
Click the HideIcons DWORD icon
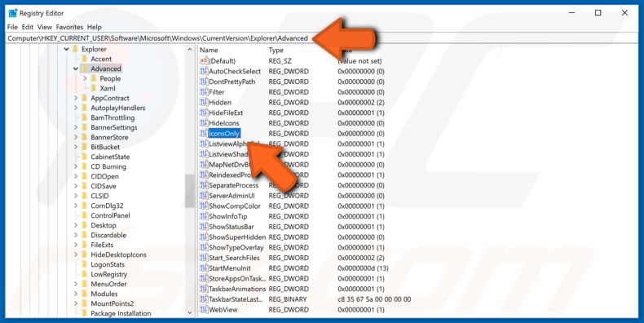[x=204, y=123]
